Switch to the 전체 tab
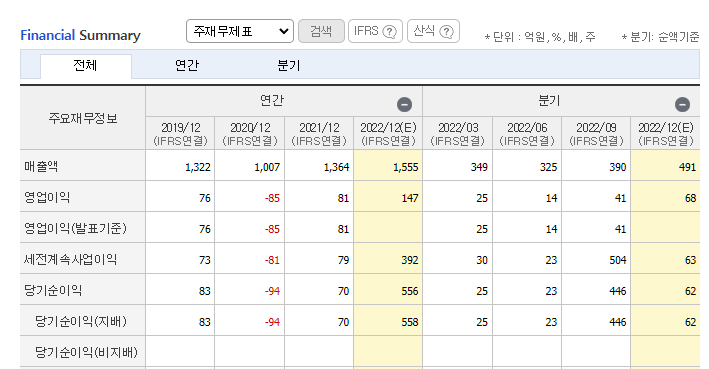The width and height of the screenshot is (709, 369). click(85, 66)
